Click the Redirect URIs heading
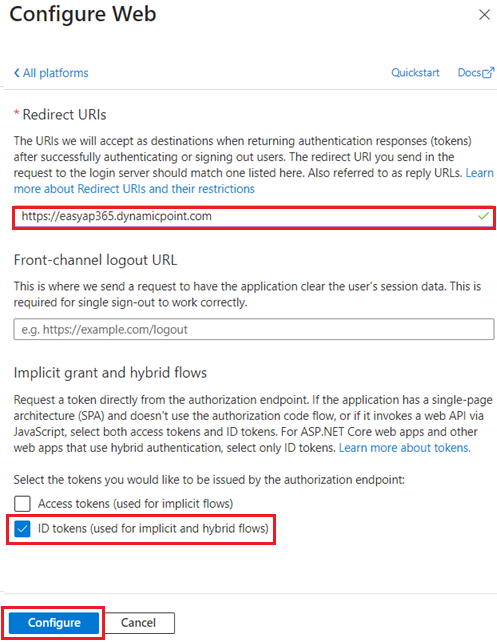This screenshot has height=642, width=497. point(64,115)
